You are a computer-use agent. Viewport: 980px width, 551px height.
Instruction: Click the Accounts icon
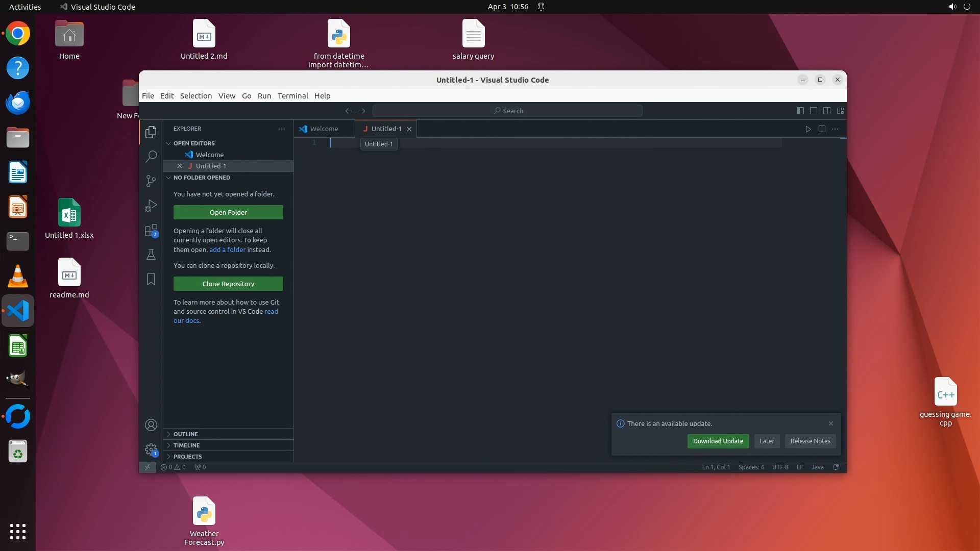coord(151,425)
